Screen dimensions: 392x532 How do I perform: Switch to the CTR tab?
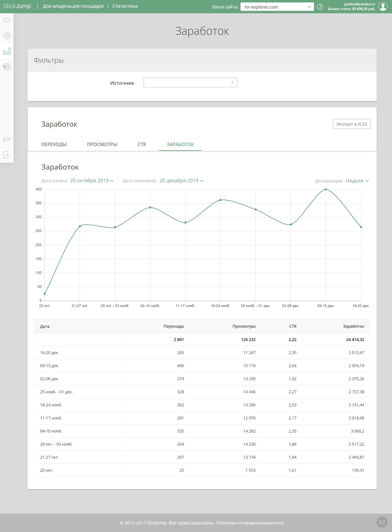[x=142, y=144]
